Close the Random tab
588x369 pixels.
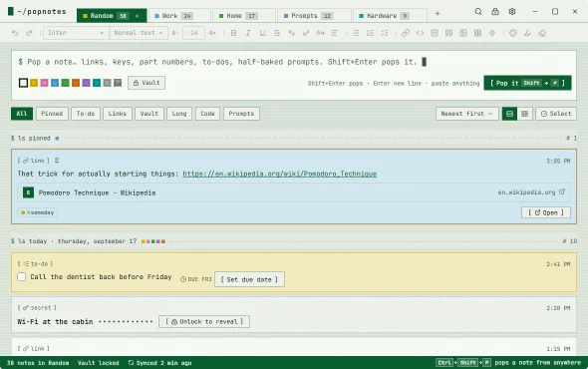pos(137,16)
